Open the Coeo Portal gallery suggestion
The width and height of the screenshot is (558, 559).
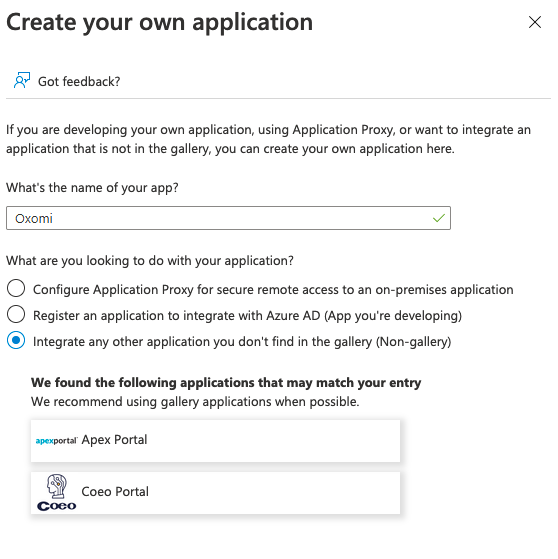[215, 493]
